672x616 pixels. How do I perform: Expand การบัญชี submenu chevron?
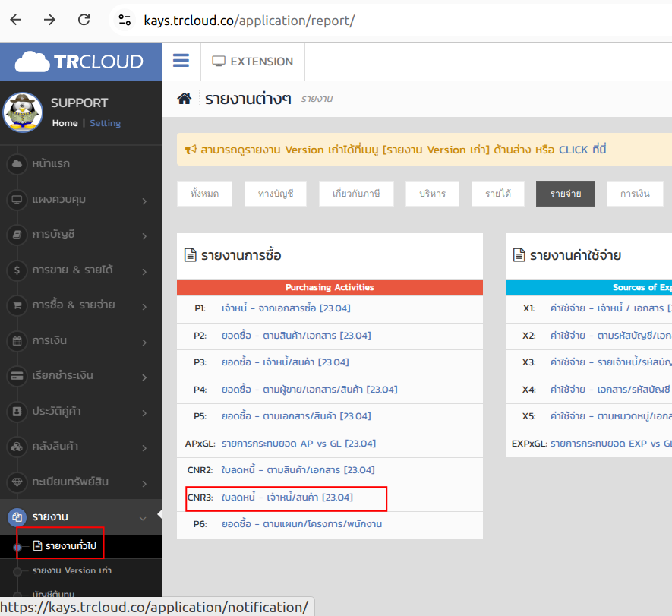click(x=144, y=236)
